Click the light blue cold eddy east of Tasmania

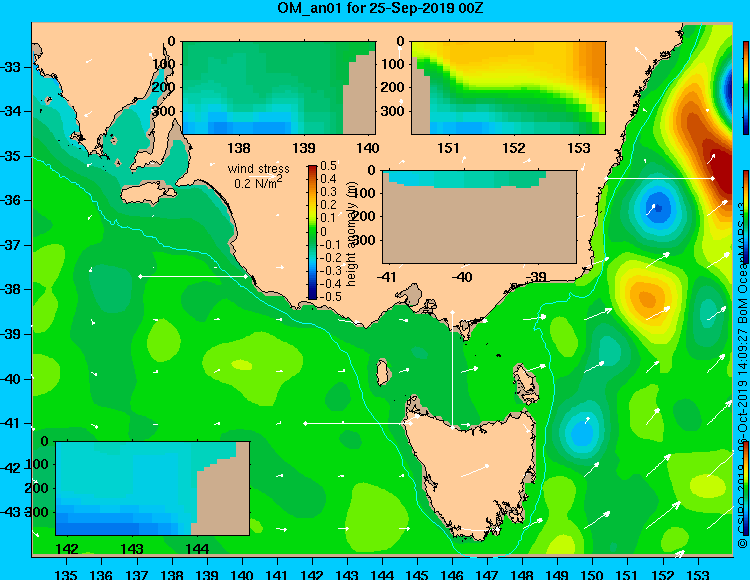point(582,432)
